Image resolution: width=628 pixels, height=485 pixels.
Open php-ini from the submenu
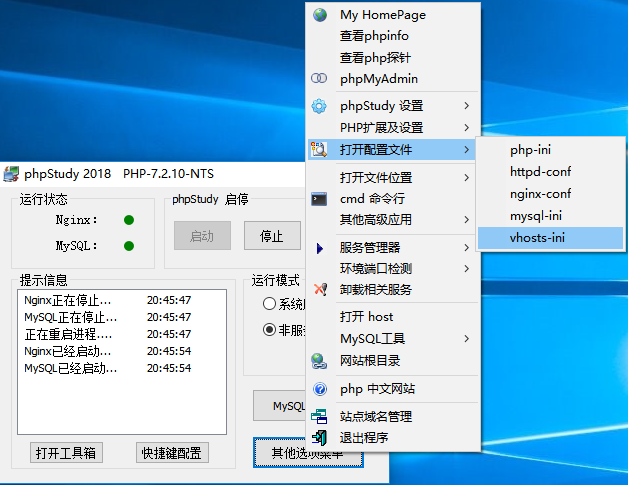[x=550, y=150]
